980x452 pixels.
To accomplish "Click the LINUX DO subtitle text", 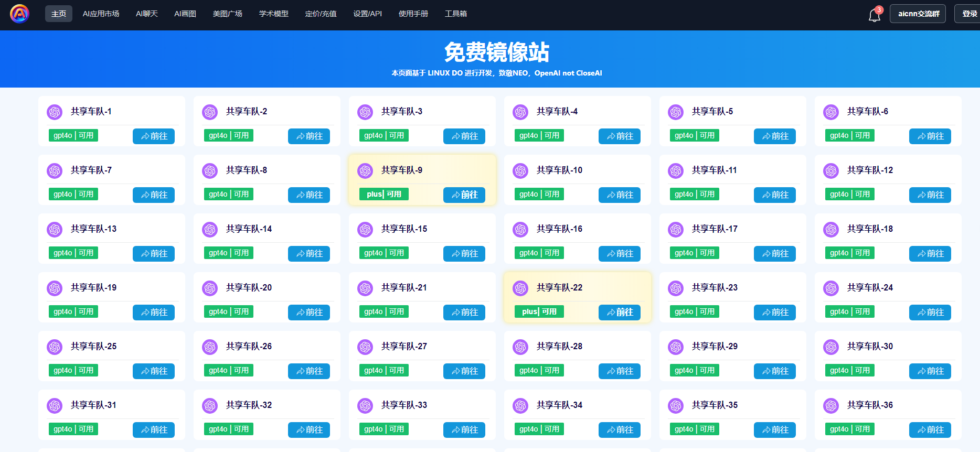I will click(x=497, y=73).
